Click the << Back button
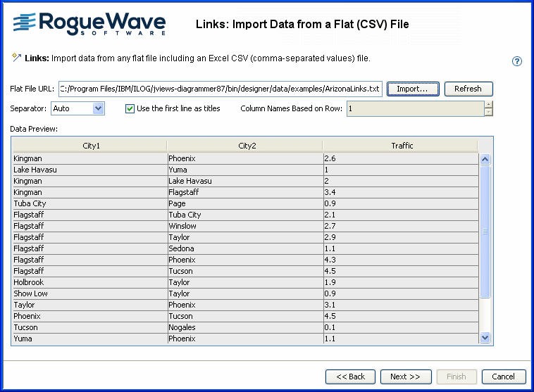 [350, 377]
